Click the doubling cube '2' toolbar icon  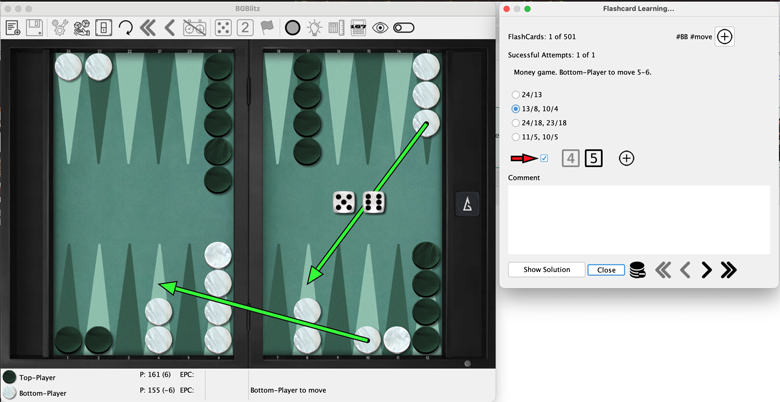pos(245,28)
